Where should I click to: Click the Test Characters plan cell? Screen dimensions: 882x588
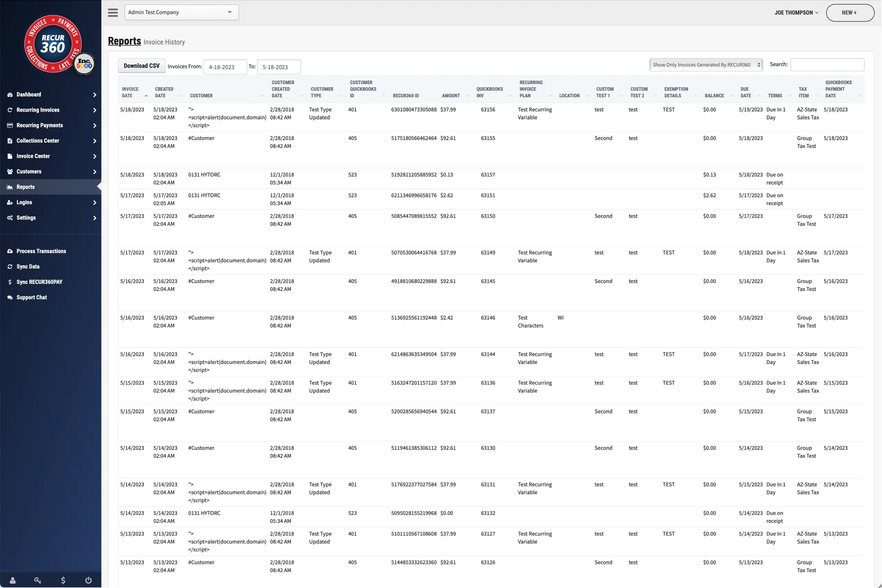pyautogui.click(x=531, y=322)
